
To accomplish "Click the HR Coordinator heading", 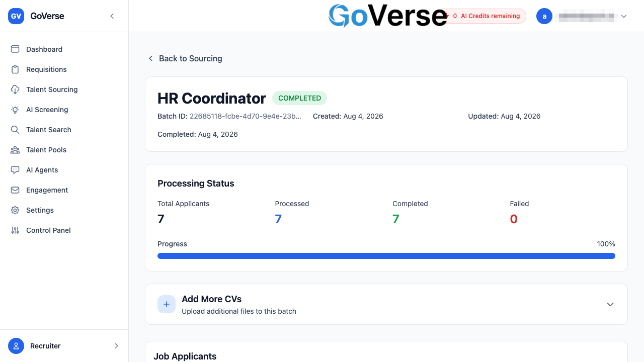I will pyautogui.click(x=212, y=98).
